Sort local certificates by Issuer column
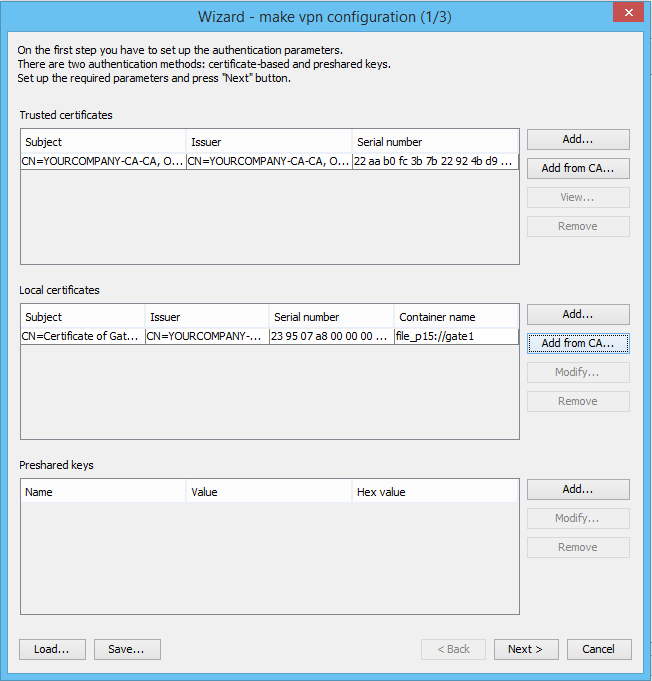652x681 pixels. click(x=207, y=317)
